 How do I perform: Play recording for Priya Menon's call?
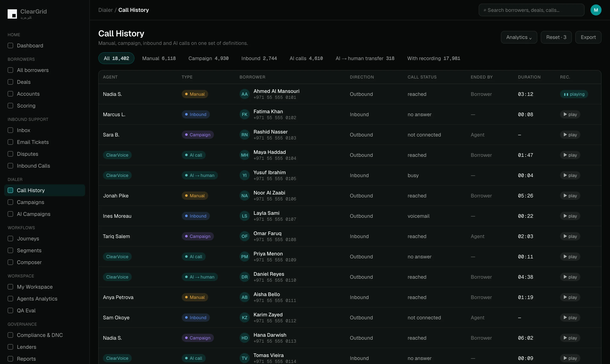pos(570,257)
